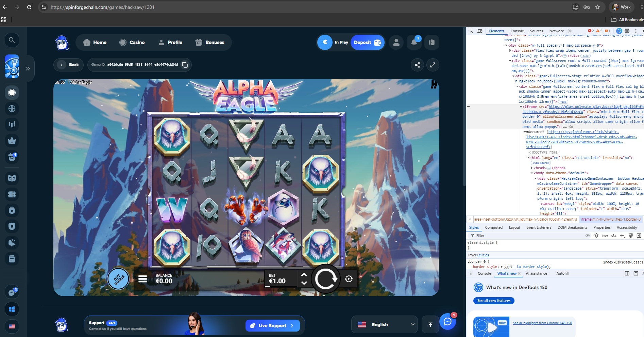The height and width of the screenshot is (337, 644).
Task: Toggle the DevTools inspect element picker
Action: point(471,31)
